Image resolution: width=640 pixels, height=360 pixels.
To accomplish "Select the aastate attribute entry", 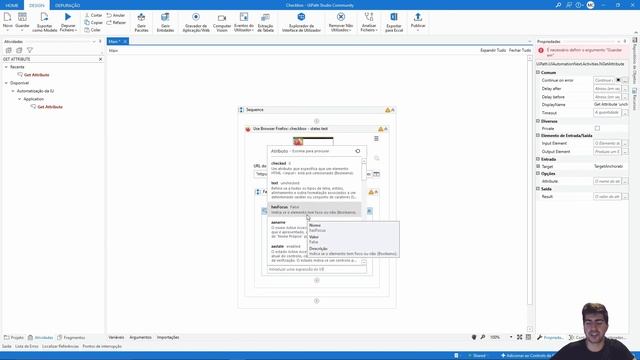I will (x=315, y=253).
